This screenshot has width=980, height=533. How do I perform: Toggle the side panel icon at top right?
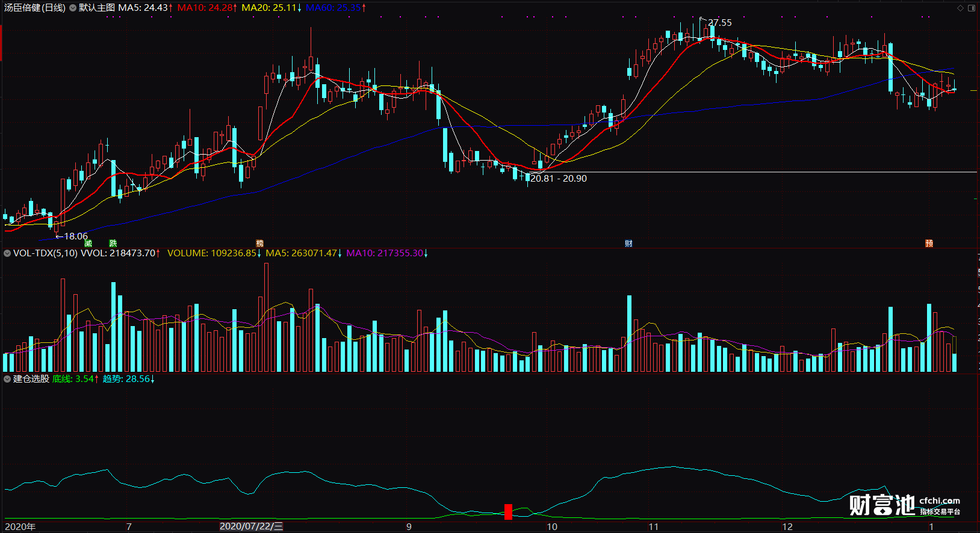[x=971, y=8]
